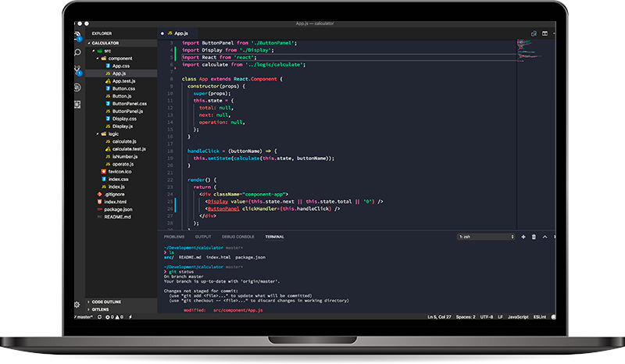Open calculate.test.js file
The width and height of the screenshot is (625, 364).
[x=121, y=149]
